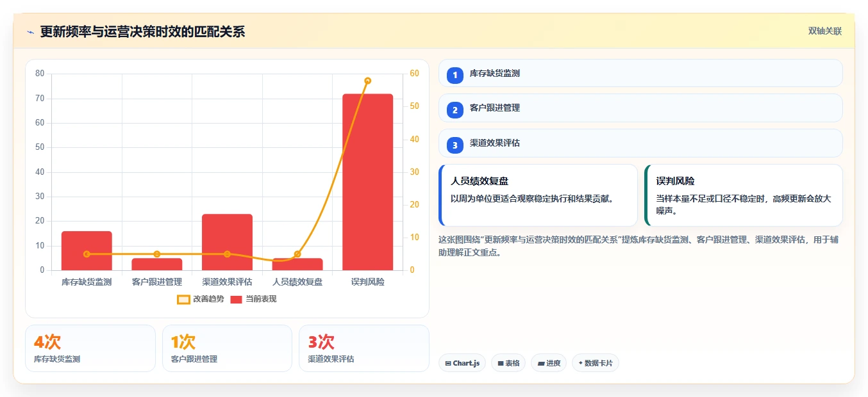This screenshot has height=397, width=868.
Task: Click the icon in the 表格 tag
Action: (x=500, y=364)
